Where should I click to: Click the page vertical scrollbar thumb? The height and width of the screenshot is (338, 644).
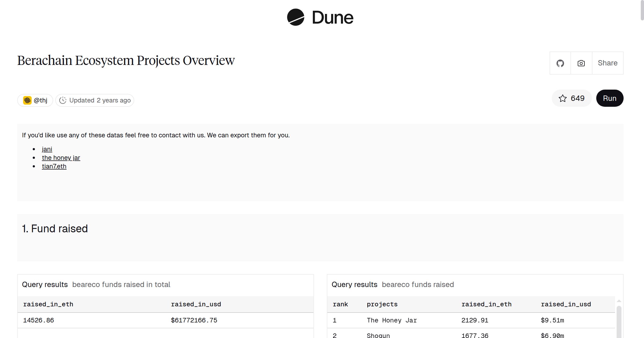(x=642, y=10)
